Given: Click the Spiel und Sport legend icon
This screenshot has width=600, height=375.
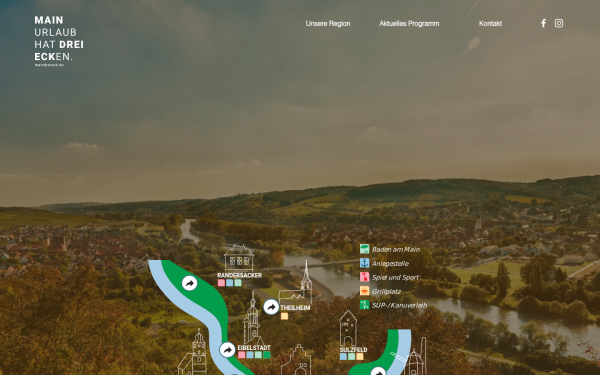Looking at the screenshot, I should pos(364,277).
